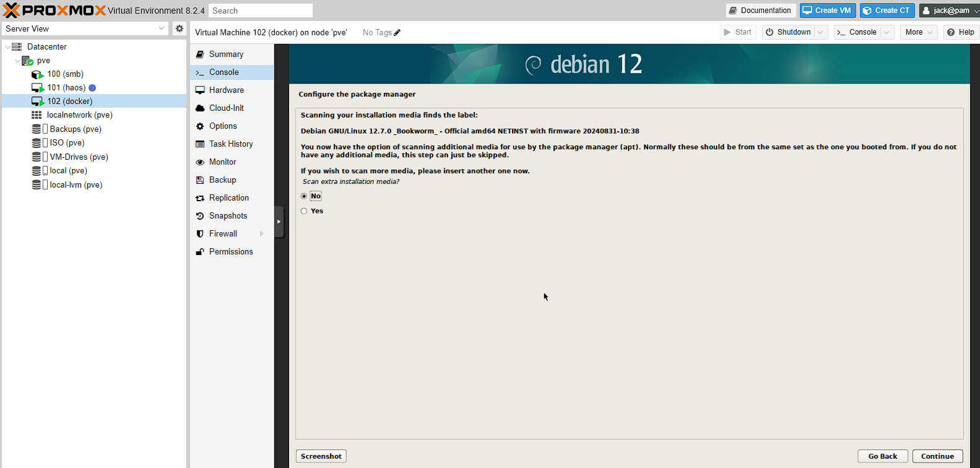This screenshot has height=468, width=980.
Task: Click the Start button
Action: pyautogui.click(x=738, y=32)
